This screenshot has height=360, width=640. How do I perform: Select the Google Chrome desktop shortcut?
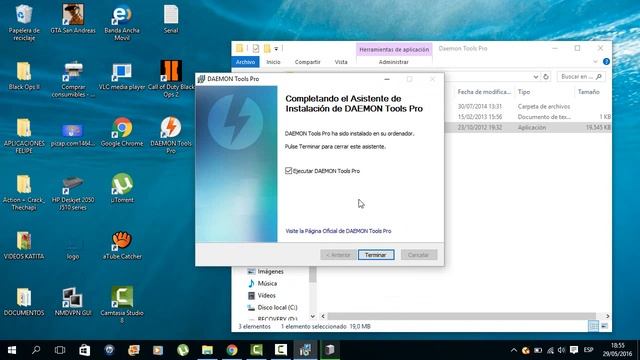[x=122, y=132]
